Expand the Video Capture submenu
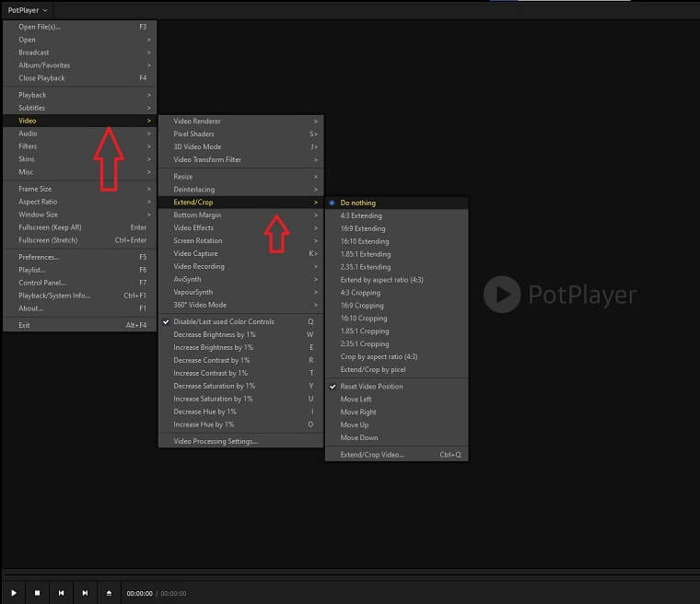This screenshot has height=604, width=700. click(240, 253)
